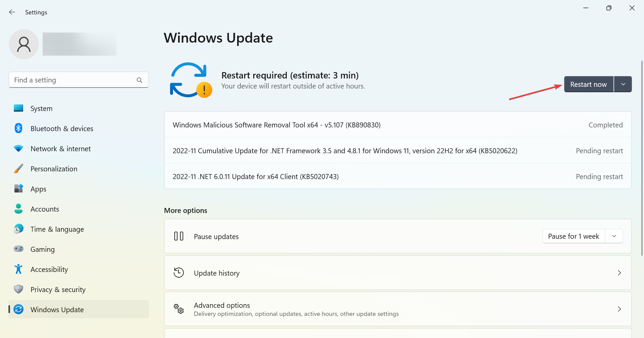Select Apps label in sidebar
644x338 pixels.
38,189
